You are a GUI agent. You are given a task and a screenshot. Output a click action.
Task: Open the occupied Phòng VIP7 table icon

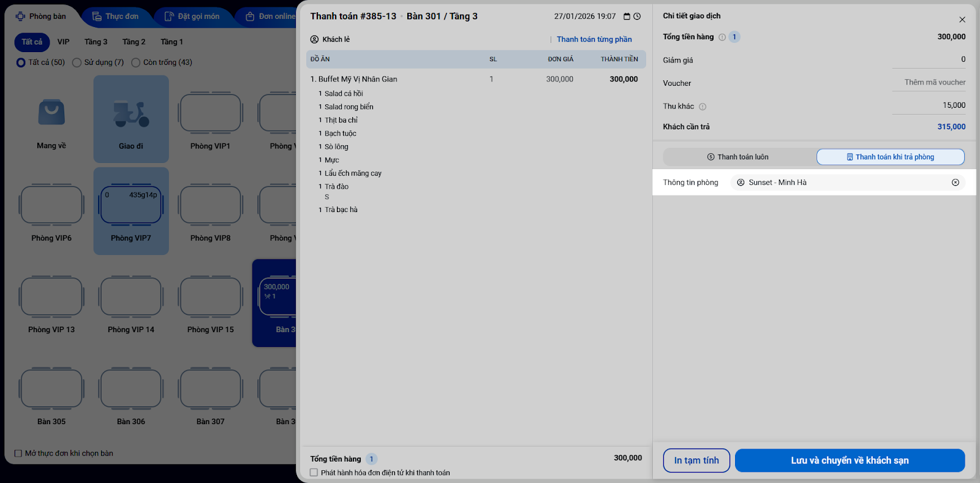[131, 205]
